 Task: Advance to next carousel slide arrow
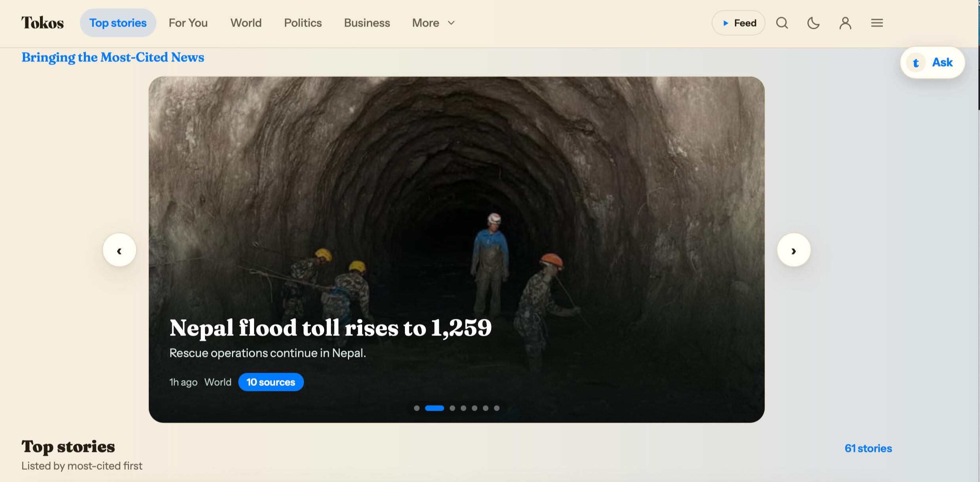click(794, 250)
